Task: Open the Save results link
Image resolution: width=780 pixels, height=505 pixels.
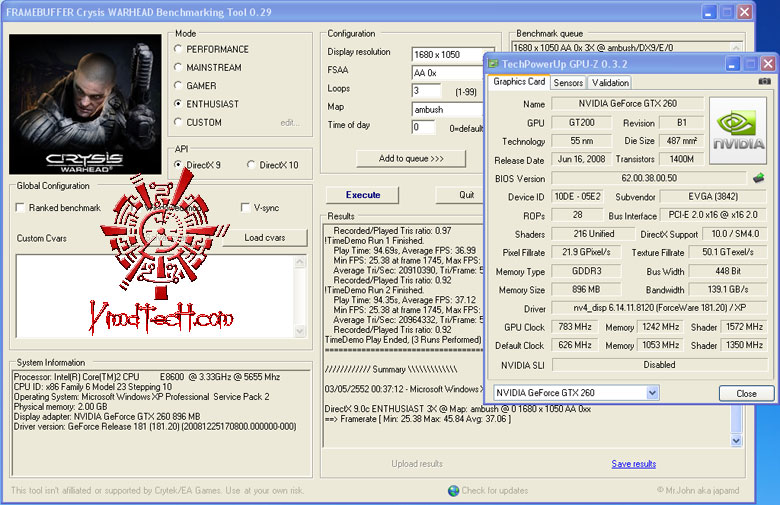Action: click(633, 464)
